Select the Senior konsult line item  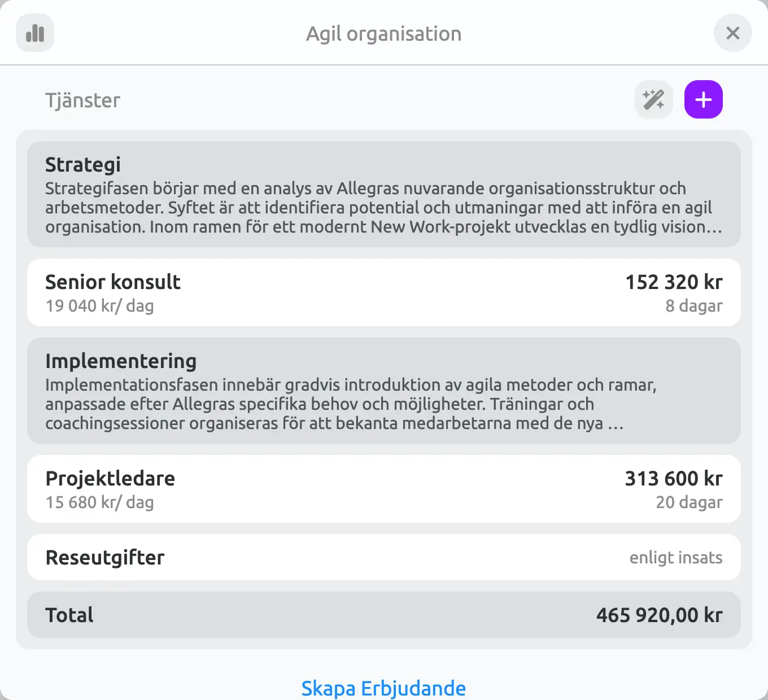(384, 292)
